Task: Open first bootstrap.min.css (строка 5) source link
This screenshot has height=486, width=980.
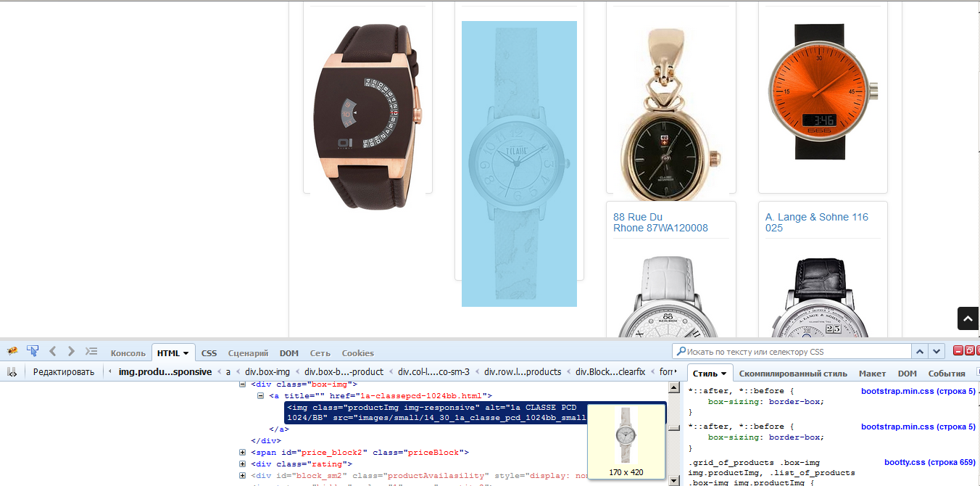Action: click(x=918, y=391)
